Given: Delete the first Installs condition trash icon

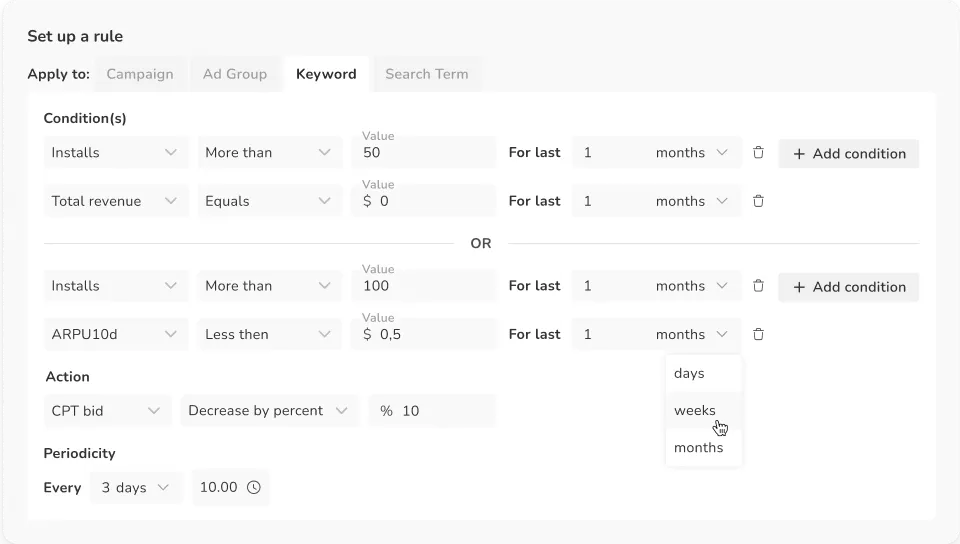Looking at the screenshot, I should click(x=758, y=153).
